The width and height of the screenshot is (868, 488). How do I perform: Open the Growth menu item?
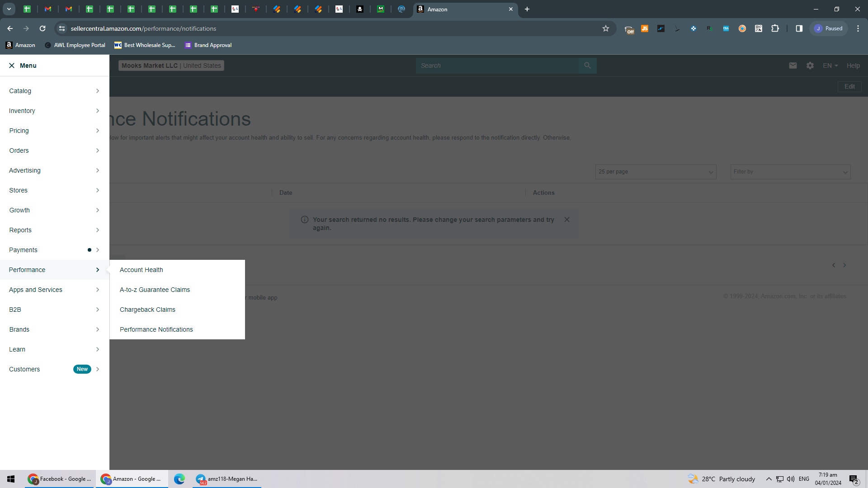tap(55, 210)
